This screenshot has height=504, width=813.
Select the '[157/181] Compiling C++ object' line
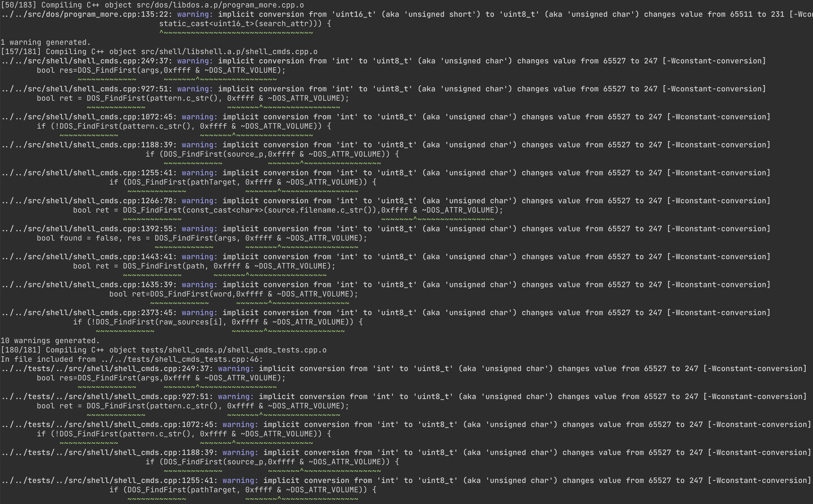[159, 52]
